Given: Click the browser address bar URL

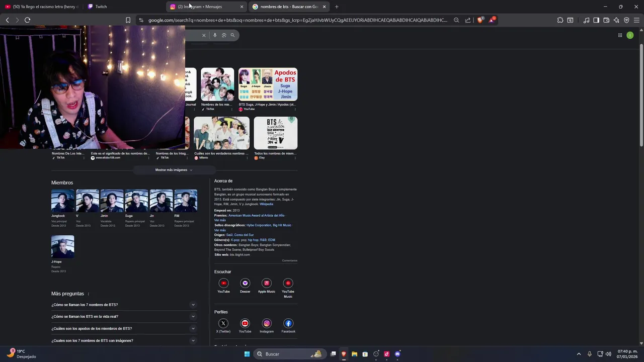Looking at the screenshot, I should [x=298, y=20].
